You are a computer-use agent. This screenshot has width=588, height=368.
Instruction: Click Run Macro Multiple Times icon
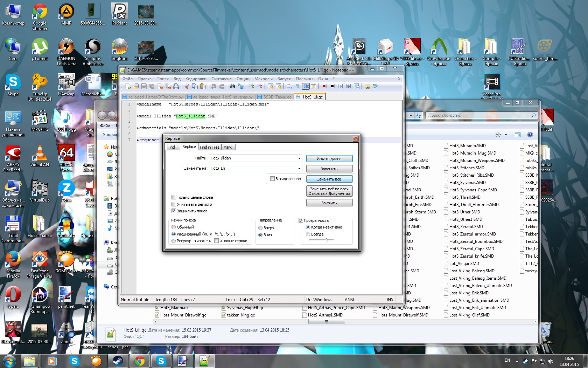349,86
